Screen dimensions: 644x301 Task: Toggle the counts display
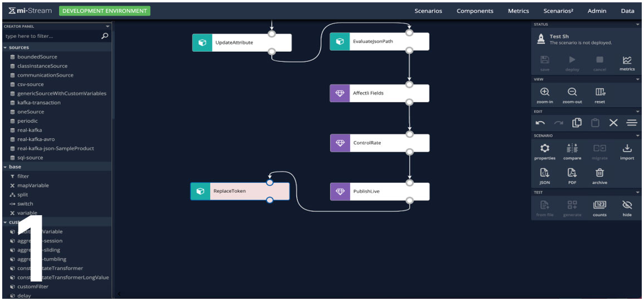[x=599, y=205]
